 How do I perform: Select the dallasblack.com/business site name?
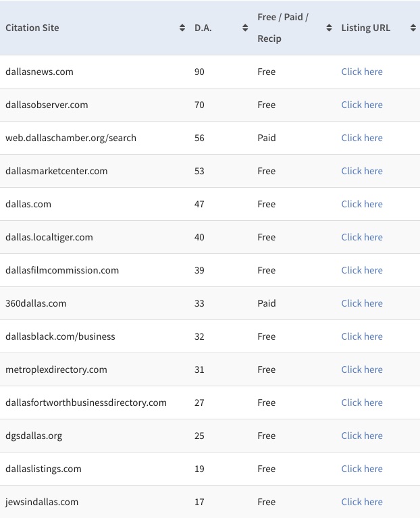(60, 336)
